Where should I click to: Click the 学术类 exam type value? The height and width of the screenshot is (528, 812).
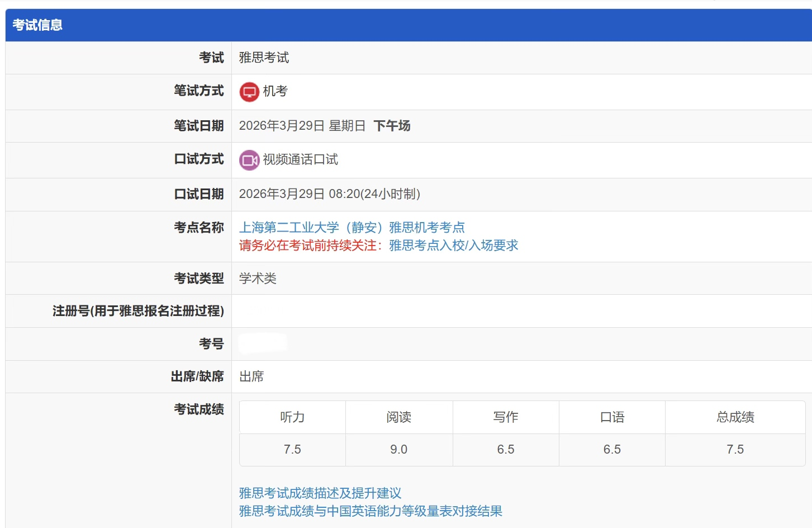[258, 279]
